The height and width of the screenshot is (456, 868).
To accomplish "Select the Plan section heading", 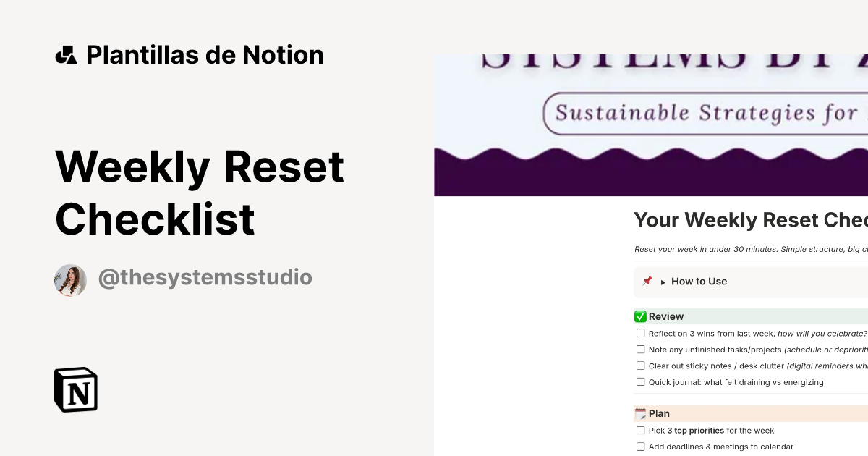I will tap(658, 413).
